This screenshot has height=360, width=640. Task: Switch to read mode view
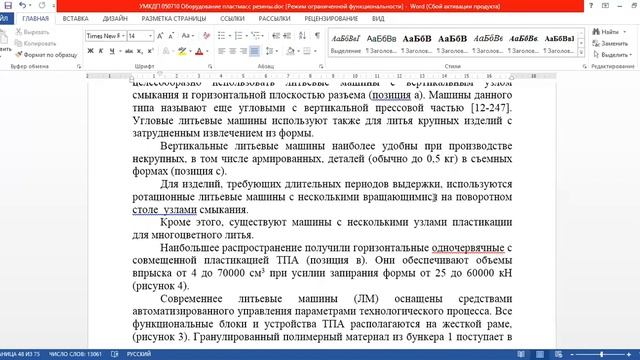(521, 354)
